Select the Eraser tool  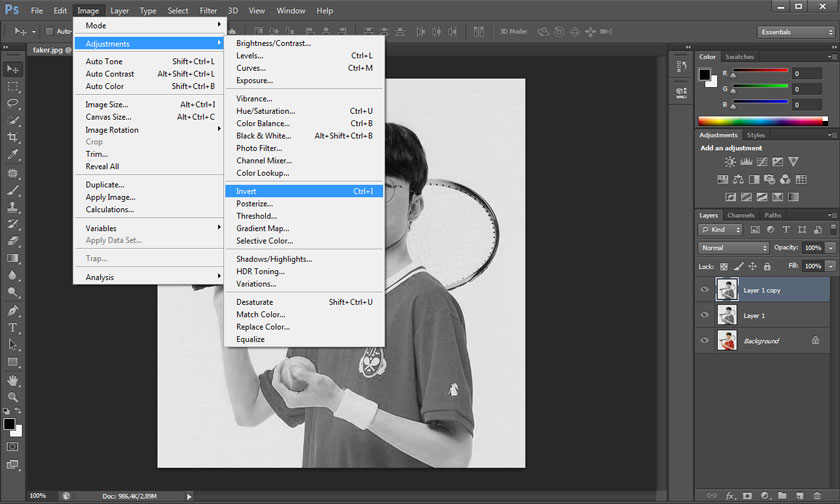point(12,241)
